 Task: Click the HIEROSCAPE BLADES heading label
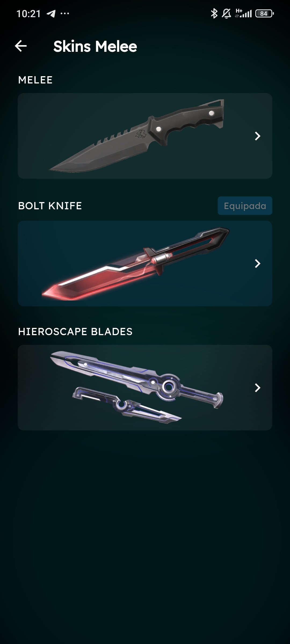[x=75, y=332]
